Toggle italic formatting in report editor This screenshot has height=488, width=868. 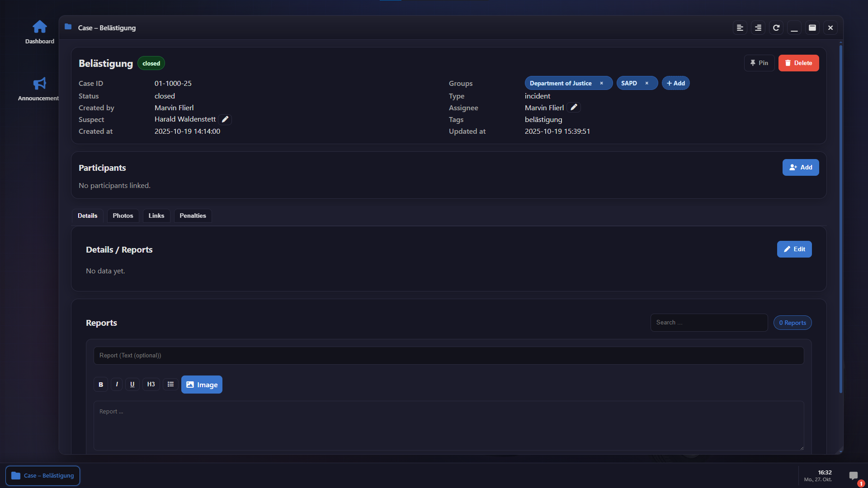click(x=117, y=385)
